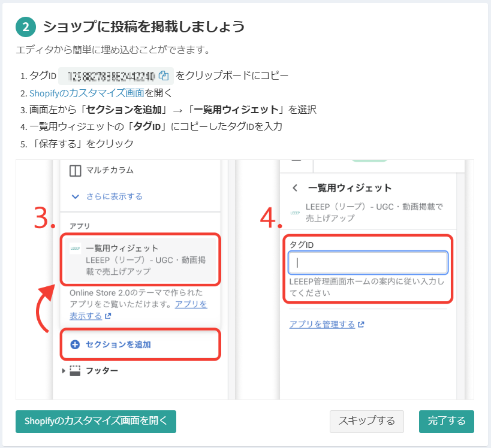Click step 4 text about タグID input
This screenshot has height=448, width=491.
tap(156, 126)
